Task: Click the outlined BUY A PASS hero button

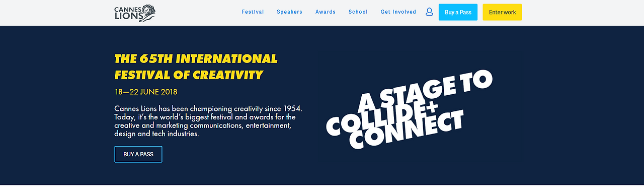Action: 138,154
